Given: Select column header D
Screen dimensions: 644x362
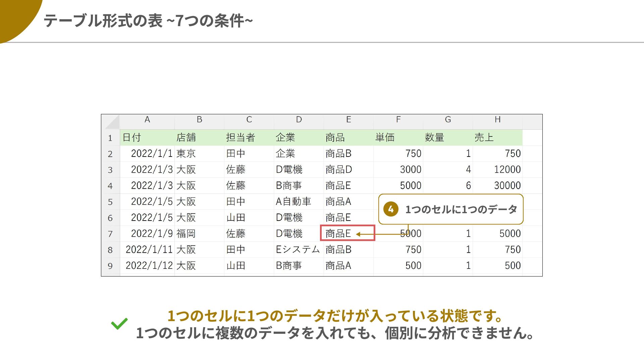Looking at the screenshot, I should [299, 122].
